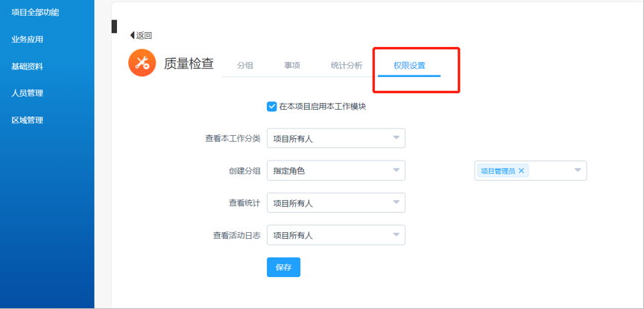644x309 pixels.
Task: Open the 查看统计 dropdown
Action: coord(336,203)
